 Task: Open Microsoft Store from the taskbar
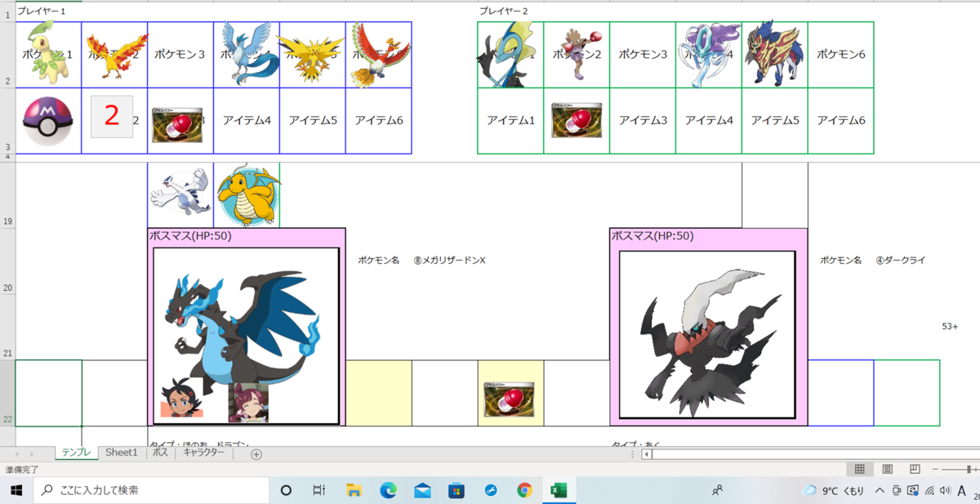coord(457,490)
